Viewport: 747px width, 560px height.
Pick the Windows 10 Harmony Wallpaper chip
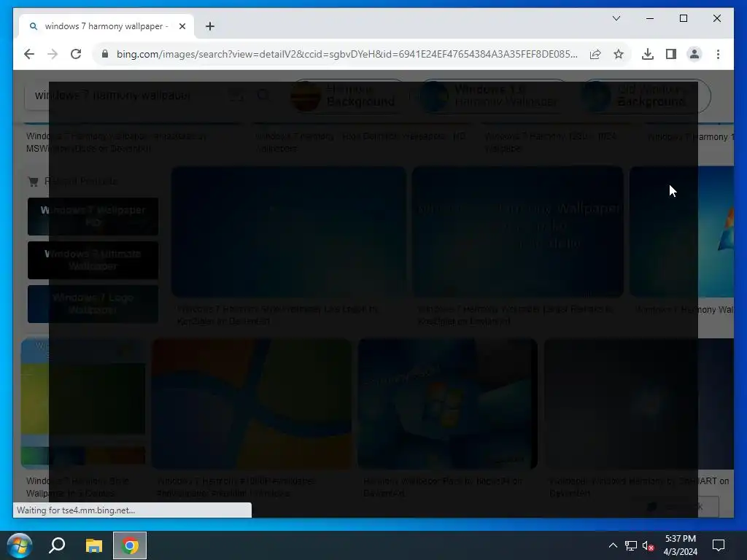(x=494, y=96)
